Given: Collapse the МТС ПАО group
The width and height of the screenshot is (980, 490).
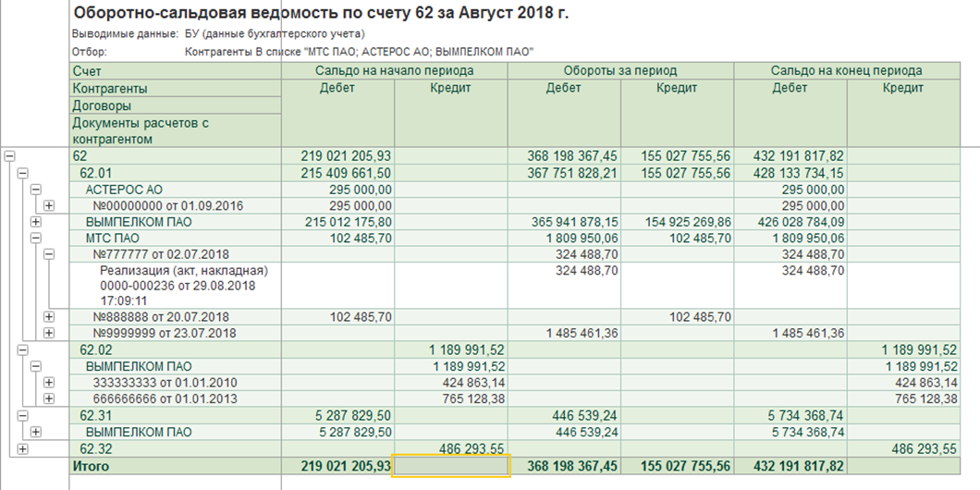Looking at the screenshot, I should point(36,239).
